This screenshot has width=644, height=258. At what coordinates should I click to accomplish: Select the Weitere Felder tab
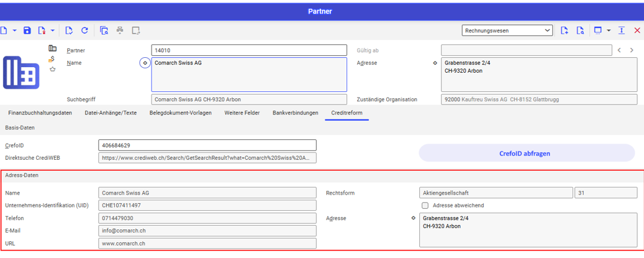point(242,113)
